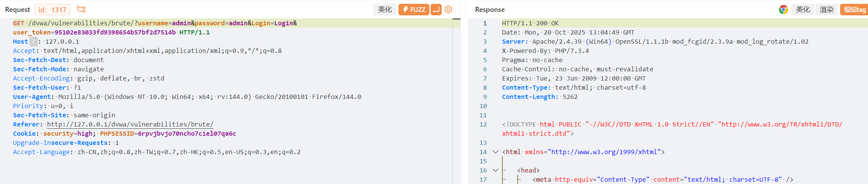
Task: Click the FUZZ lightning button
Action: pyautogui.click(x=414, y=10)
